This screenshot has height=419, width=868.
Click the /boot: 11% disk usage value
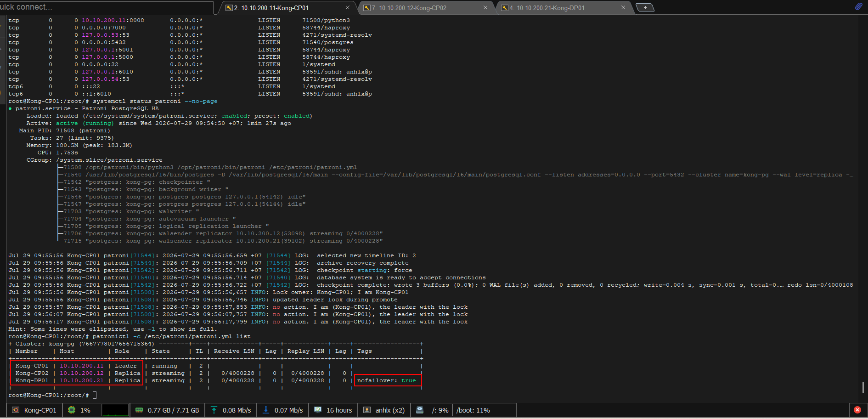pyautogui.click(x=473, y=410)
